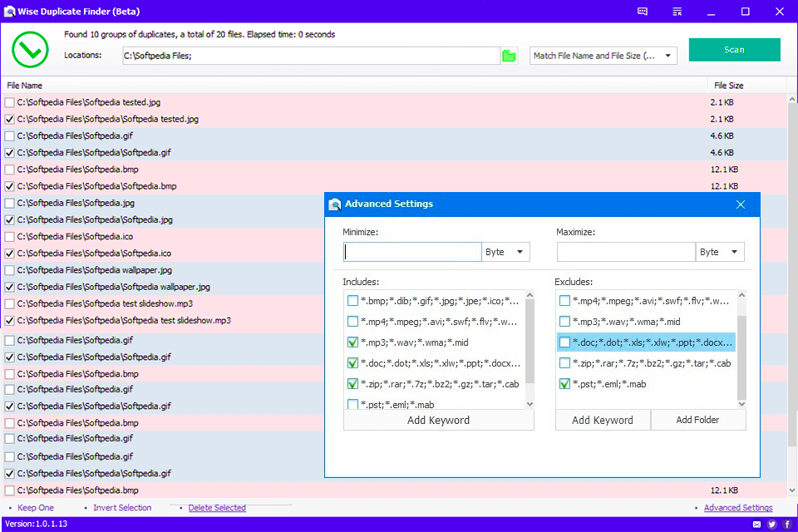Open the Byte unit dropdown under Maximize

coord(720,251)
